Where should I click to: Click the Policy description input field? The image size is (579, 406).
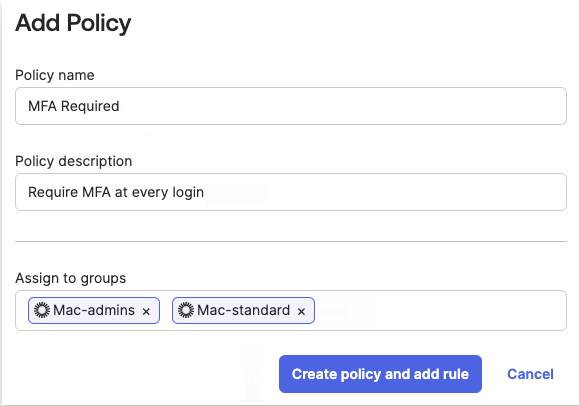(x=291, y=192)
